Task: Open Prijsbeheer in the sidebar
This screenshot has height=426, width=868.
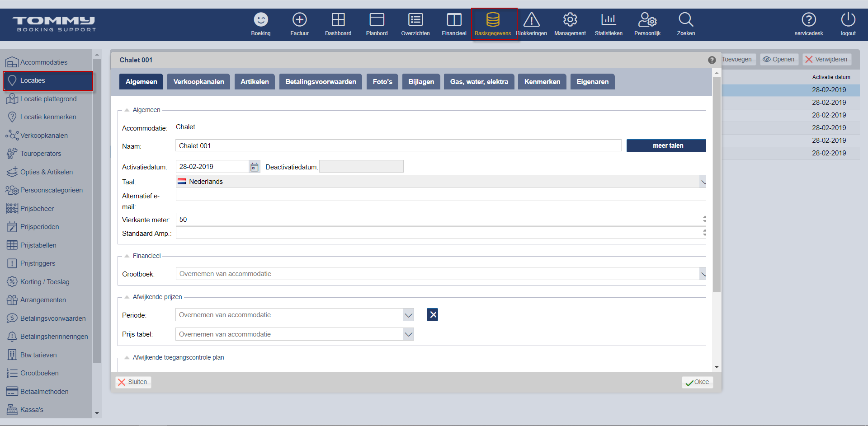Action: pos(47,209)
